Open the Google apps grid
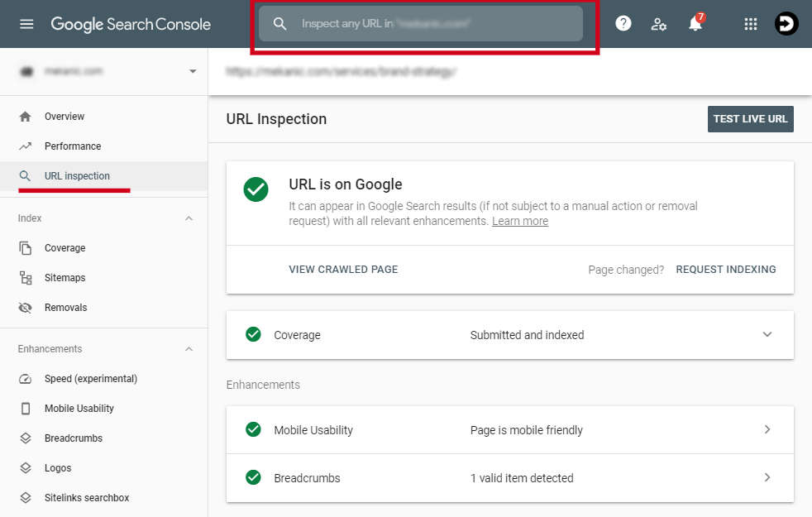The height and width of the screenshot is (517, 812). (x=750, y=24)
